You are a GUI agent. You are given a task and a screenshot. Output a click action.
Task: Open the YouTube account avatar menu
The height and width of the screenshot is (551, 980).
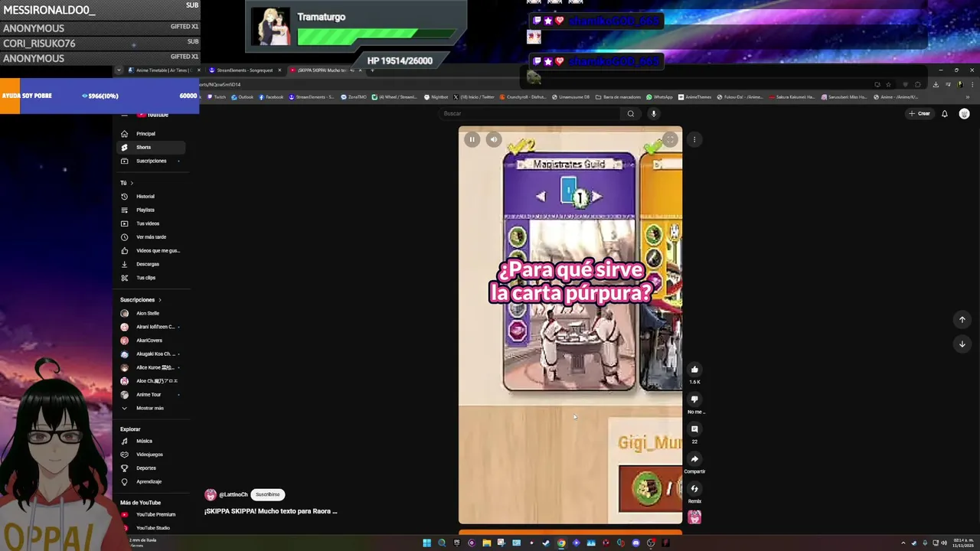pyautogui.click(x=964, y=113)
